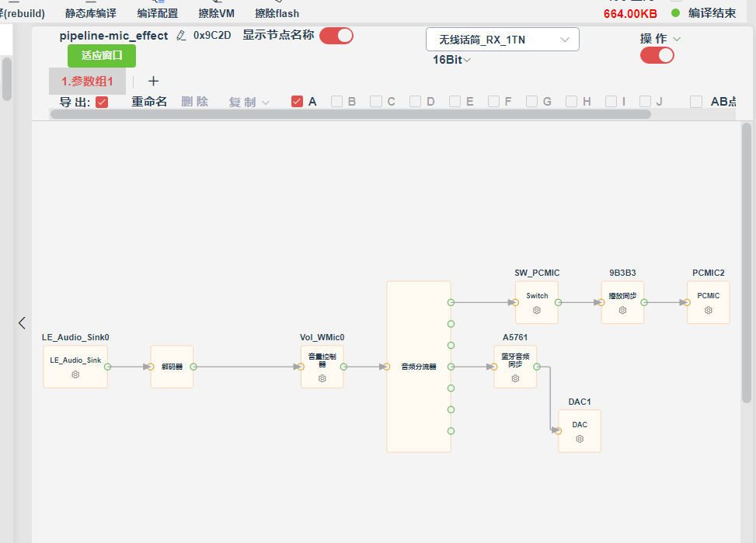756x543 pixels.
Task: Click output port of Switch node
Action: (559, 302)
